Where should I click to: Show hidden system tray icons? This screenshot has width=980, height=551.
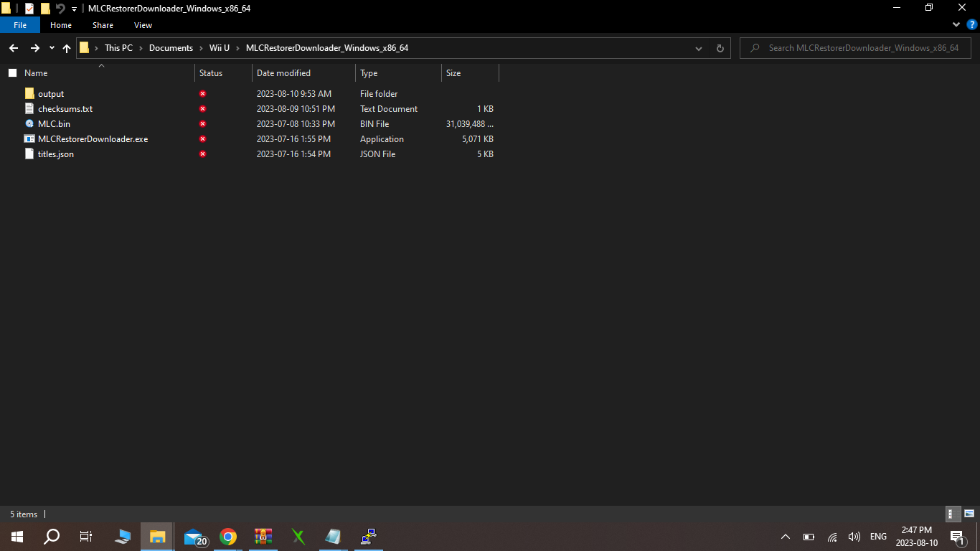(786, 537)
